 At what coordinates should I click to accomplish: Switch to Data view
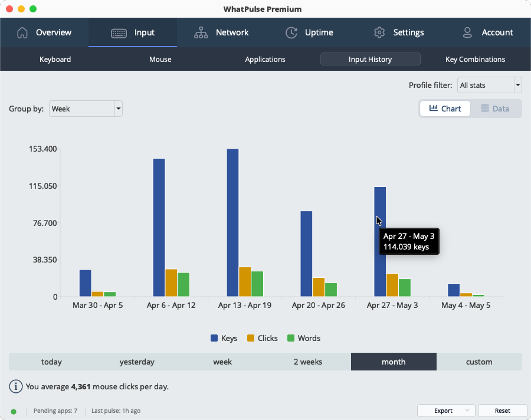click(496, 109)
